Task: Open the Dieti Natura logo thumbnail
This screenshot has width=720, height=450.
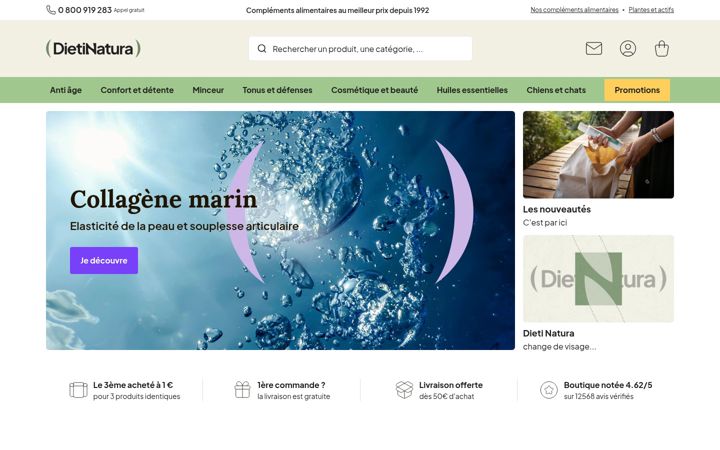Action: click(598, 279)
